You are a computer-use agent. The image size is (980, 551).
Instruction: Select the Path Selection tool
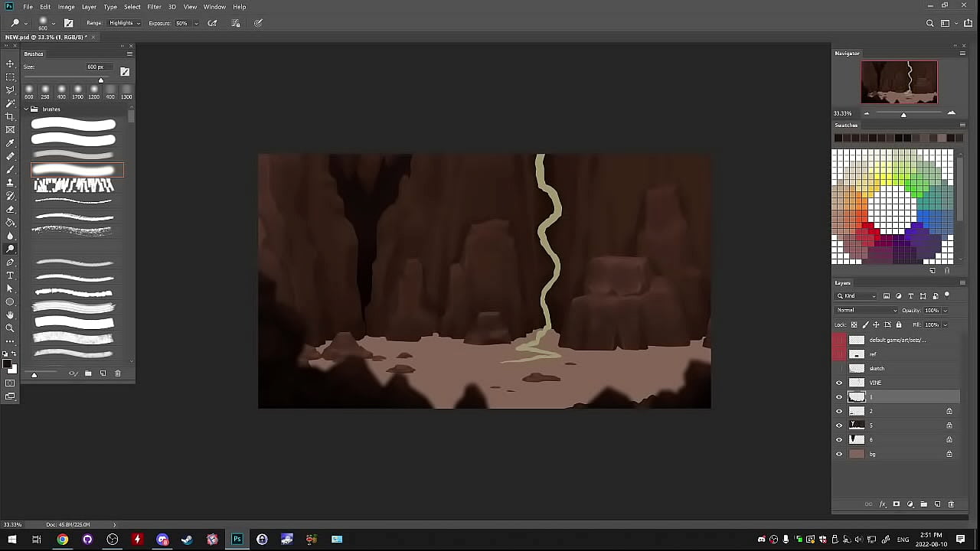click(x=10, y=289)
